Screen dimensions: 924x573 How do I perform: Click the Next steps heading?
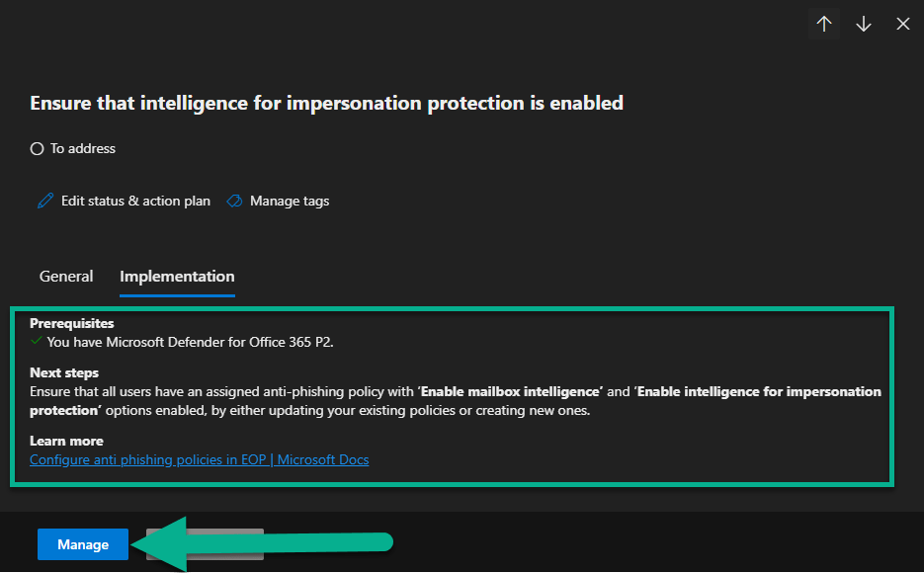point(64,373)
